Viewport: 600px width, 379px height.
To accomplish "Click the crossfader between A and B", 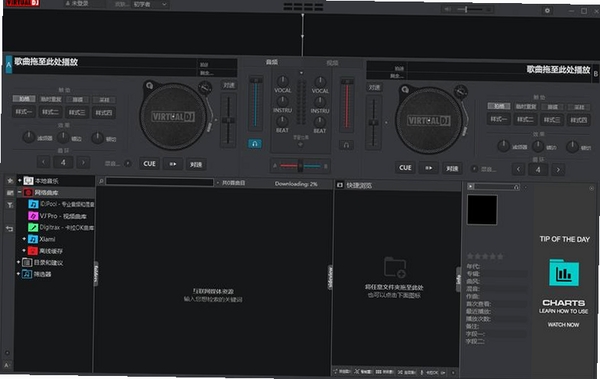I will (x=300, y=166).
